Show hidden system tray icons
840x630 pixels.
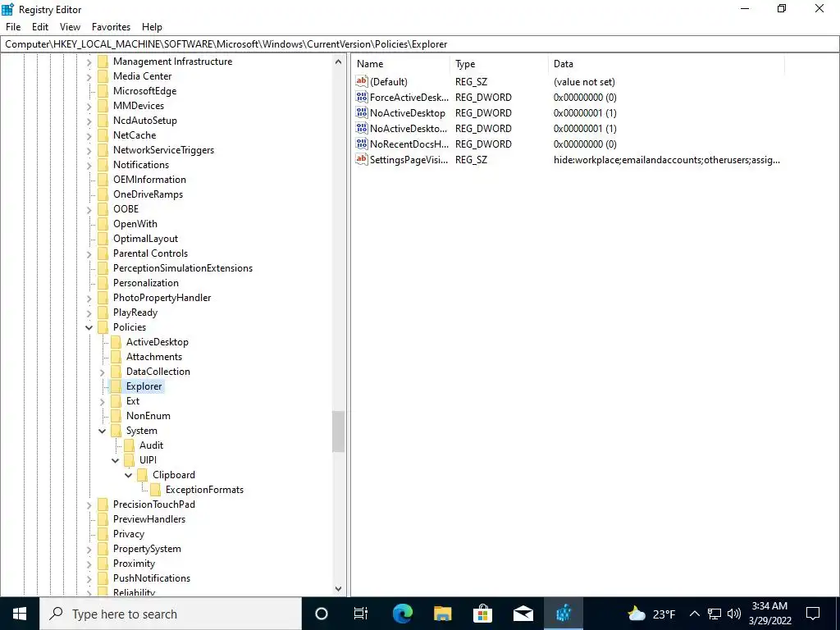(x=694, y=614)
